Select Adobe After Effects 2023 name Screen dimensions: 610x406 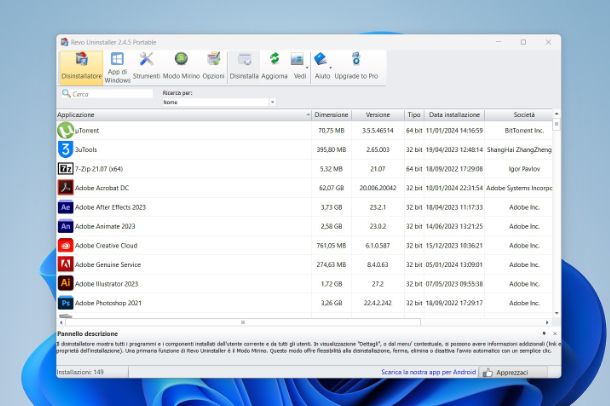coord(110,207)
